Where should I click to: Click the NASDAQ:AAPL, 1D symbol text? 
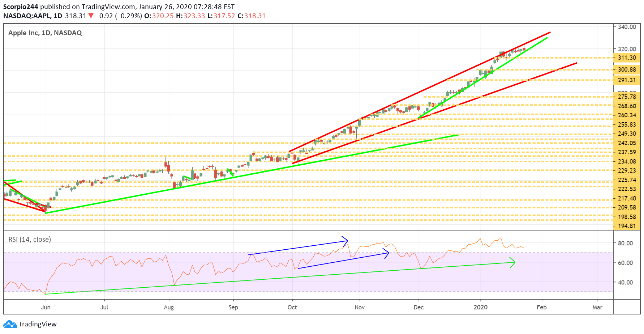pyautogui.click(x=33, y=16)
